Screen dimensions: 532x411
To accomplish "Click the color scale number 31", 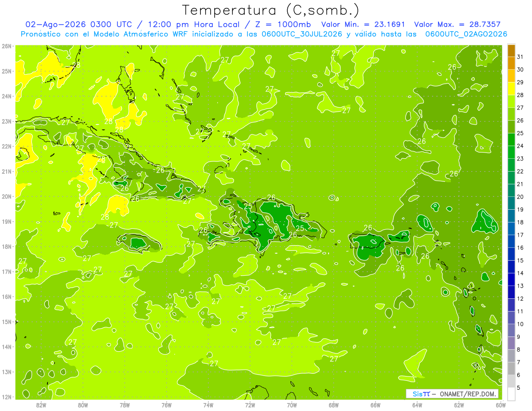I will click(x=520, y=57).
